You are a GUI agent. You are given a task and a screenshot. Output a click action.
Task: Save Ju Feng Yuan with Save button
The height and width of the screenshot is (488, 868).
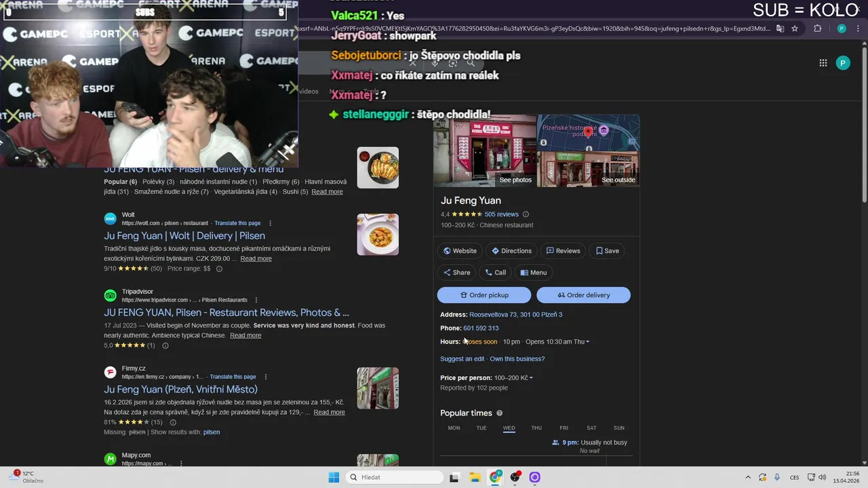point(607,251)
